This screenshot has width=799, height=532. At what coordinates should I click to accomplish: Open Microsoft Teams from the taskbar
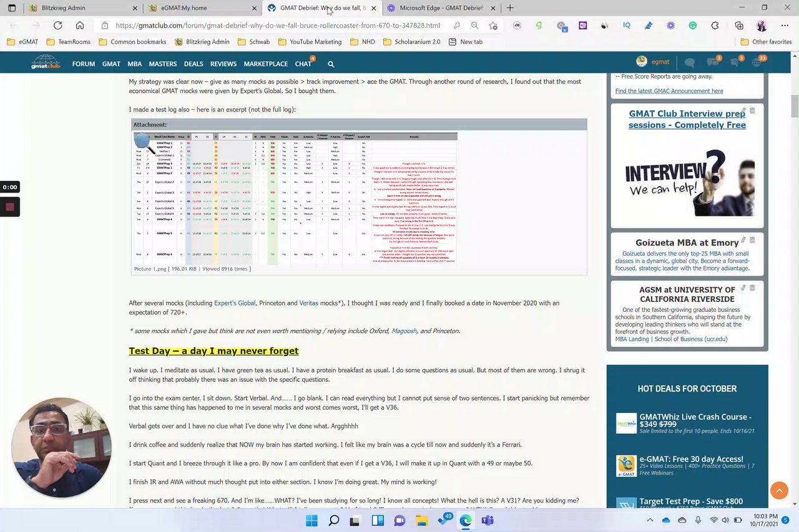pyautogui.click(x=488, y=520)
